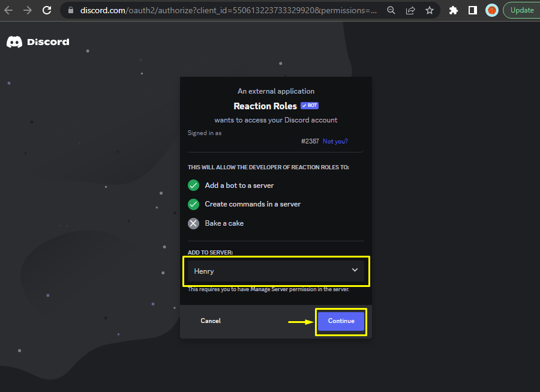Click the "Signed in as" label
Image resolution: width=540 pixels, height=392 pixels.
[205, 133]
